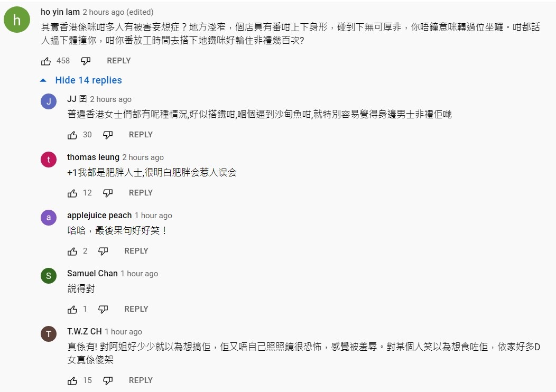Dislike JJ's reply
This screenshot has height=392, width=556.
coord(108,135)
